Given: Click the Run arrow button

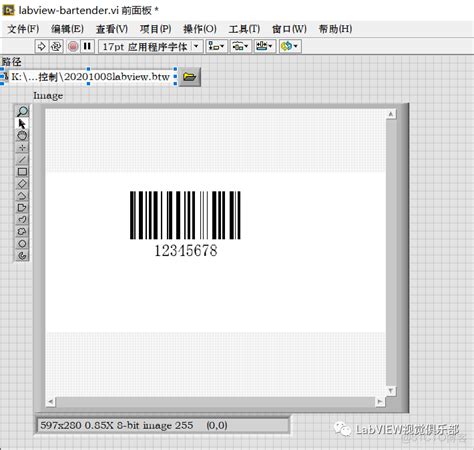Looking at the screenshot, I should [42, 46].
